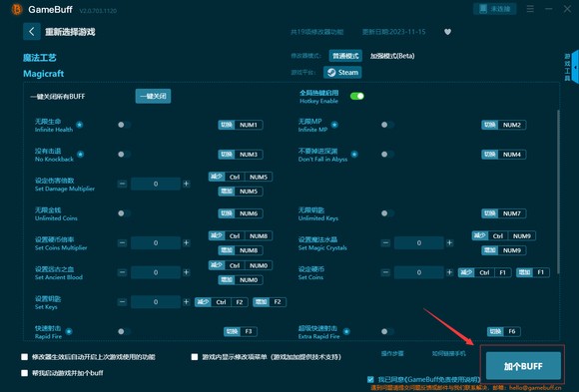Check auto-enable last used functions checkbox
This screenshot has height=392, width=579.
click(x=25, y=357)
